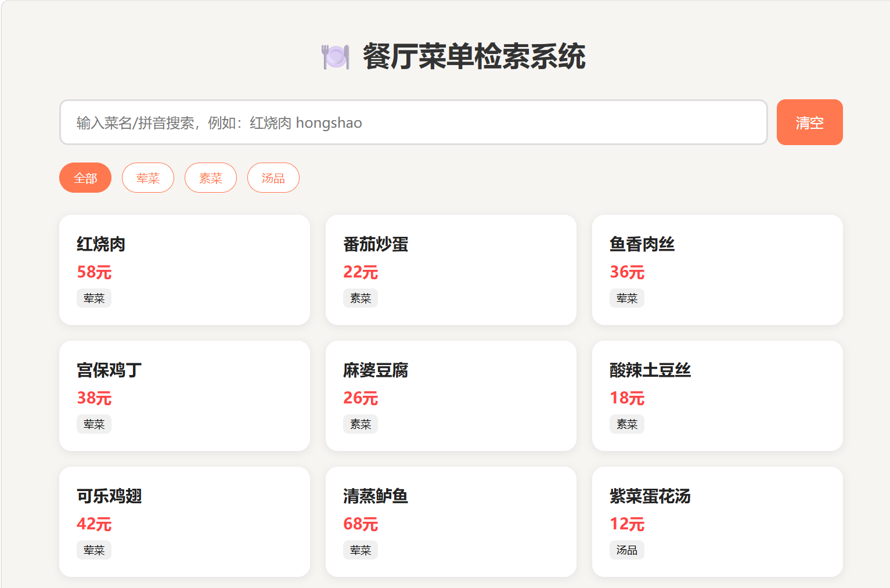Filter dishes by 荤菜
890x588 pixels.
[x=148, y=178]
